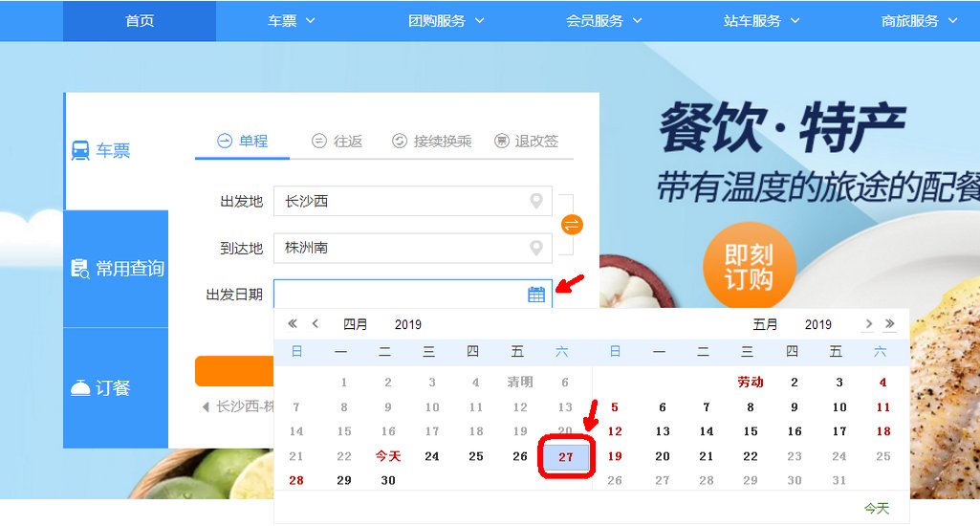
Task: Select May 19 in calendar
Action: [615, 456]
